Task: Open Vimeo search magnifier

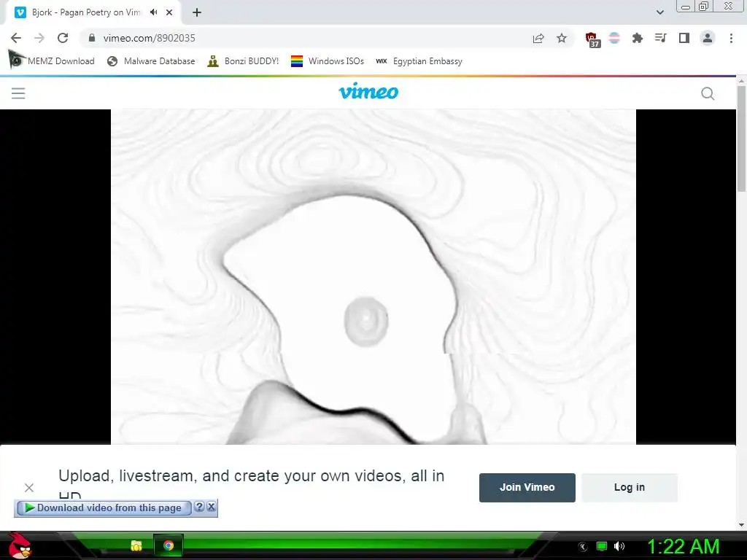Action: [708, 93]
